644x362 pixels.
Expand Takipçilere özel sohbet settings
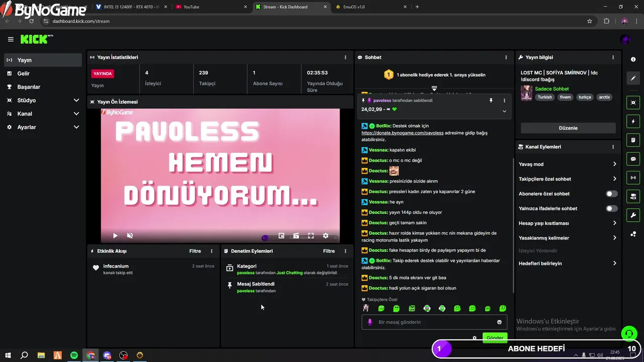point(568,179)
